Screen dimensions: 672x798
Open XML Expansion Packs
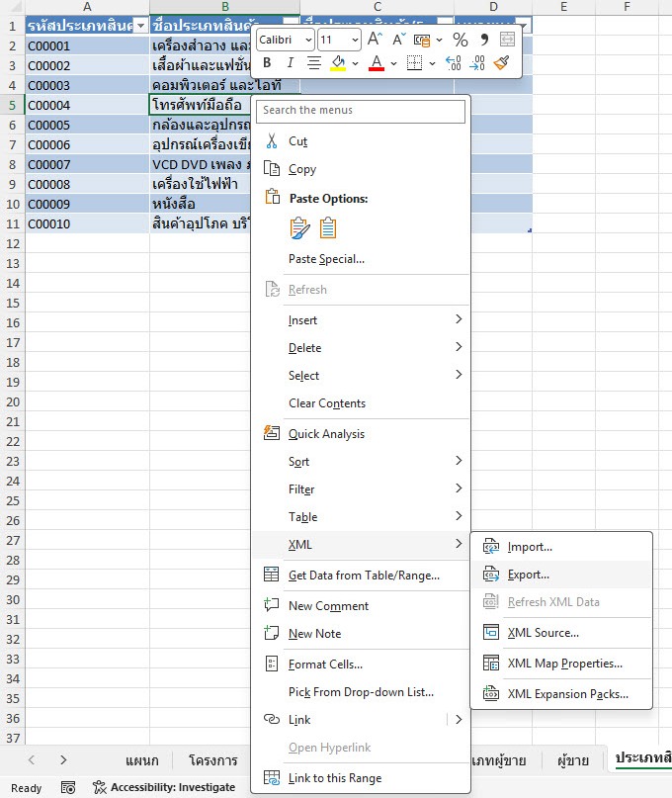561,693
